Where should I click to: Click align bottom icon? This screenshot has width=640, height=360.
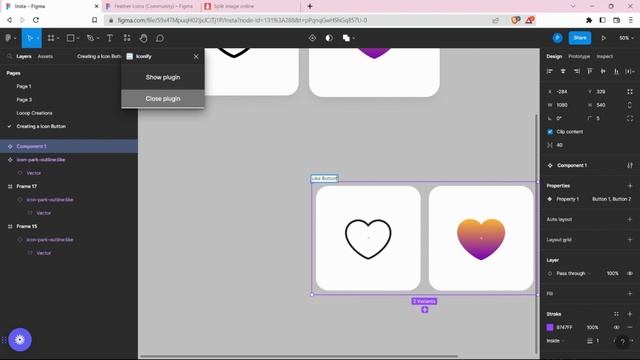tap(616, 71)
